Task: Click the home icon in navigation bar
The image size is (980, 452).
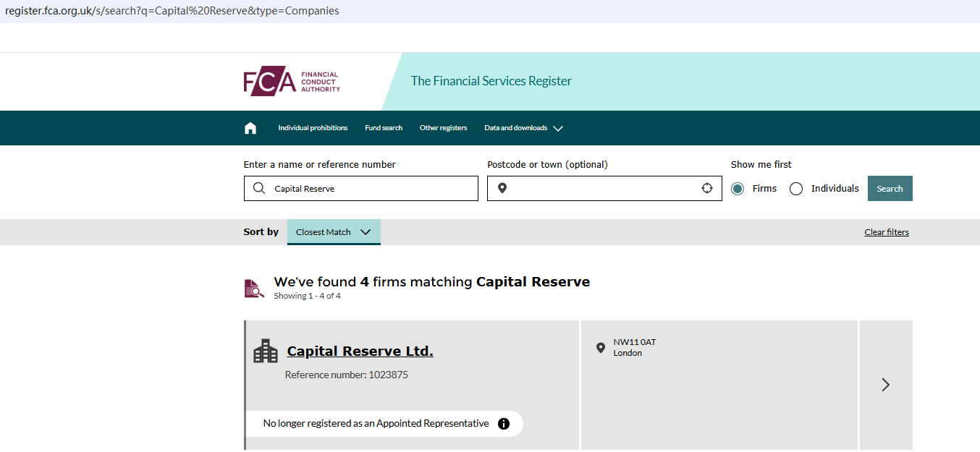Action: [250, 128]
